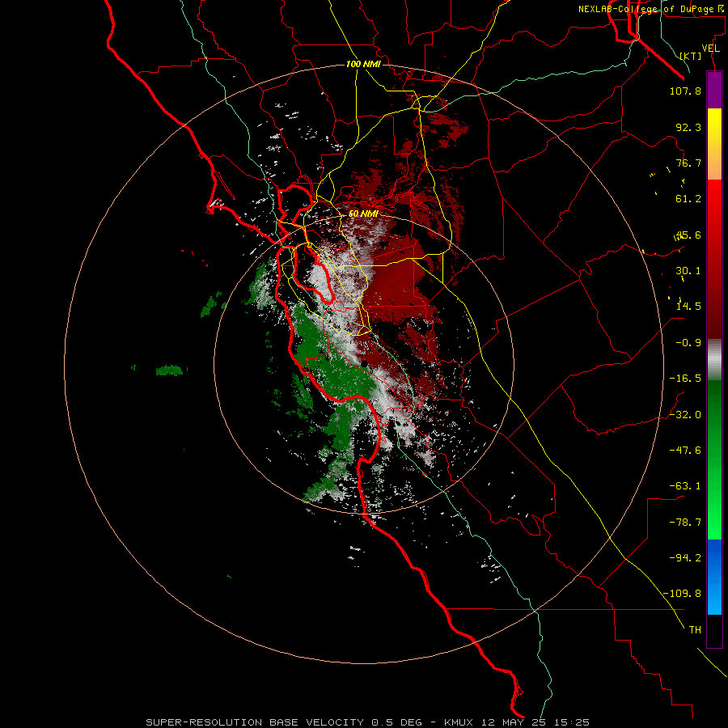The width and height of the screenshot is (728, 728).
Task: Click the 45.6 scale value
Action: pos(688,235)
